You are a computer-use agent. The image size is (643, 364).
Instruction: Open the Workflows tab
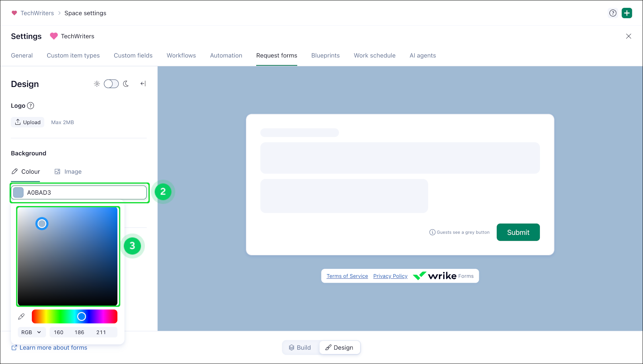181,56
